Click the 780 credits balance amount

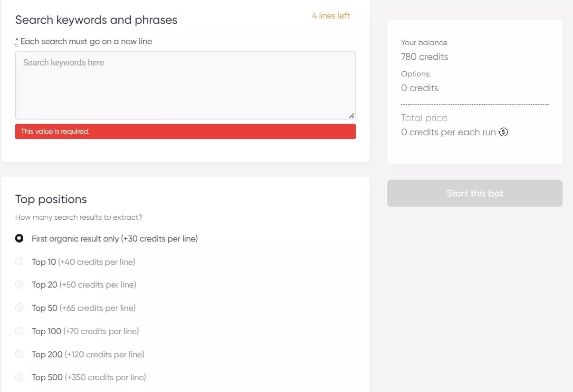pyautogui.click(x=424, y=56)
